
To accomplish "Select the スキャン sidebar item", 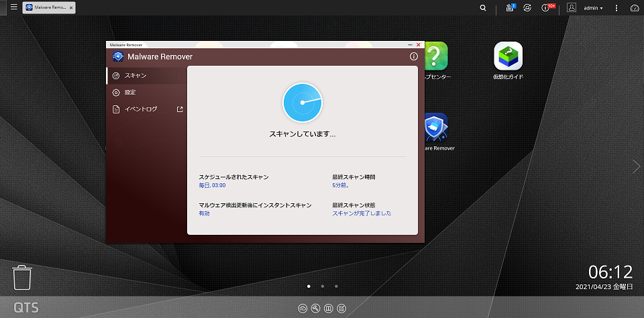I will pyautogui.click(x=147, y=76).
